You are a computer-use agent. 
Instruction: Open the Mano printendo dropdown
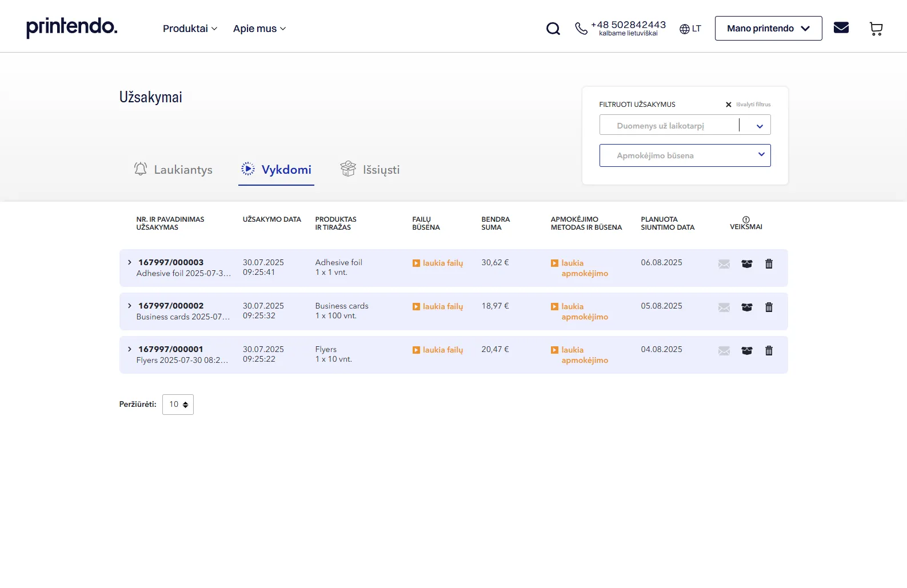768,29
